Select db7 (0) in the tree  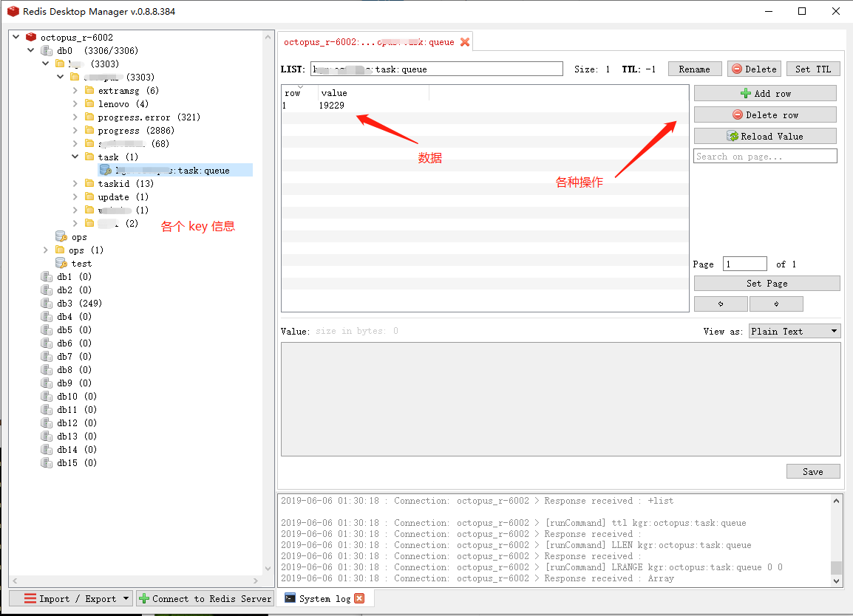point(74,356)
